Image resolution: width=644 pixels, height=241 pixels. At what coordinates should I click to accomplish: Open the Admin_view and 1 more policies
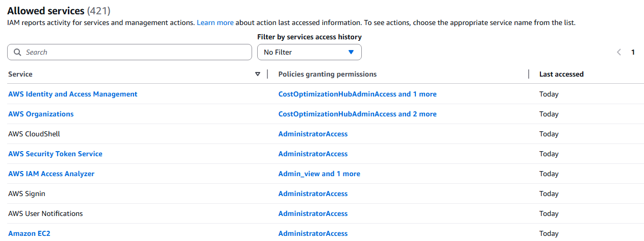coord(319,174)
